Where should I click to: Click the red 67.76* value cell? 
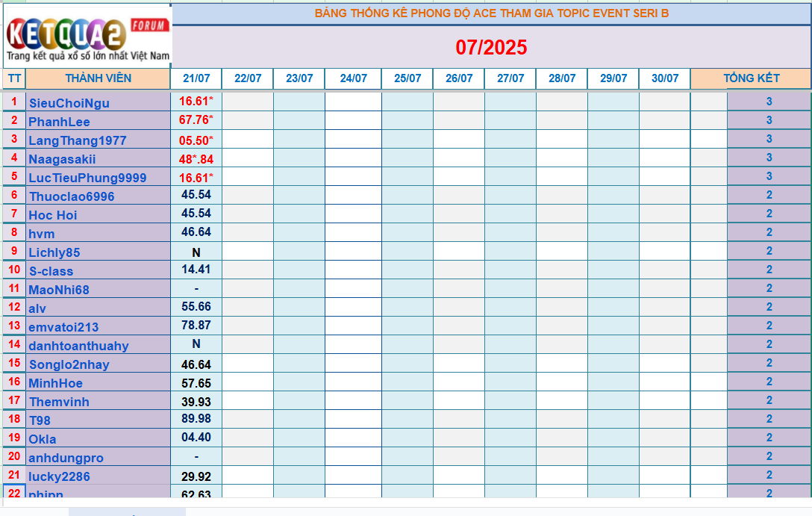196,120
